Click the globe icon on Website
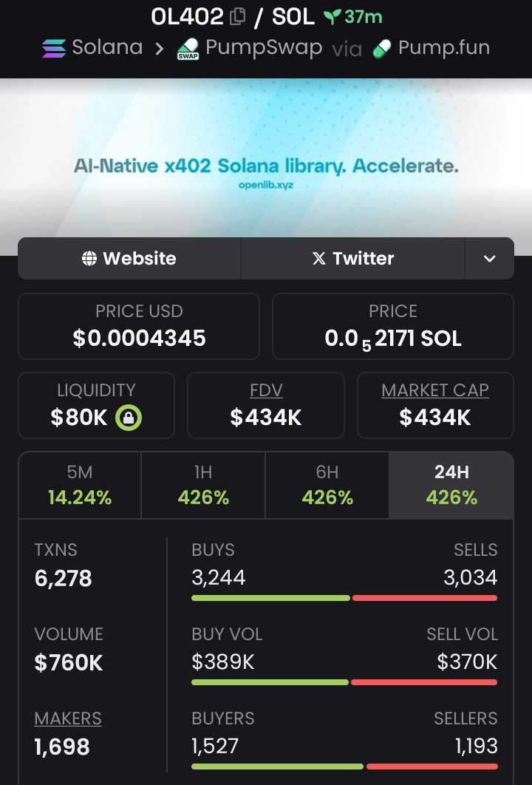 [89, 259]
